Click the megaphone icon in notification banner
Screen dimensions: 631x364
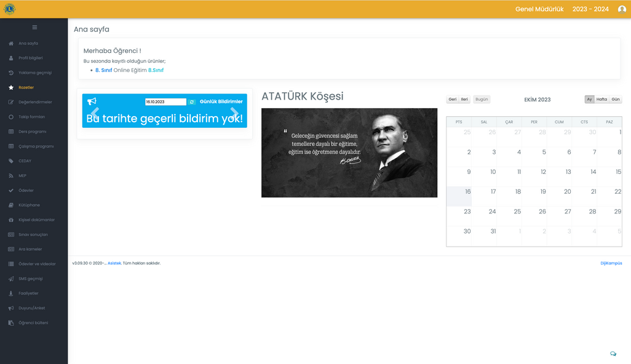click(x=92, y=101)
